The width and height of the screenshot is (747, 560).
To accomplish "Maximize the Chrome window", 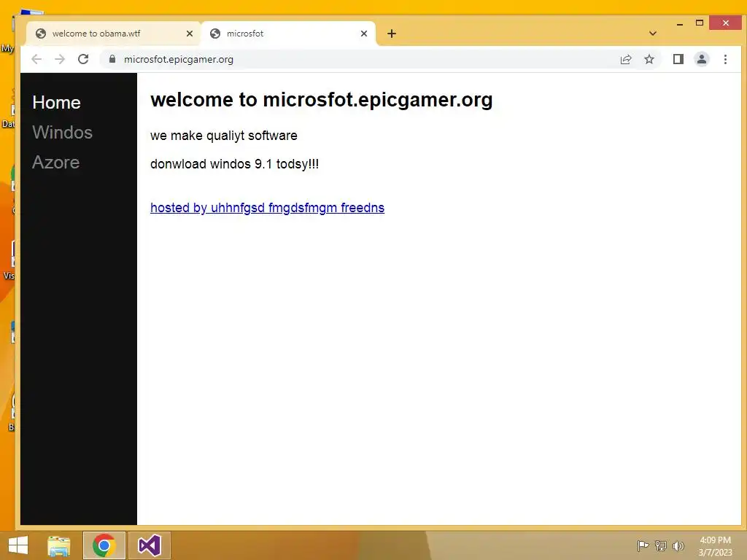I will (700, 23).
